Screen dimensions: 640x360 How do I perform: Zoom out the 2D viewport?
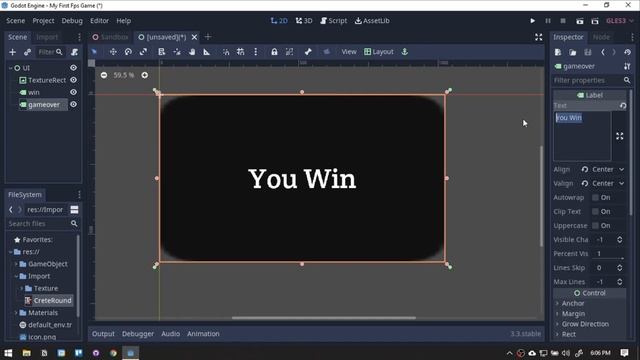[x=104, y=75]
